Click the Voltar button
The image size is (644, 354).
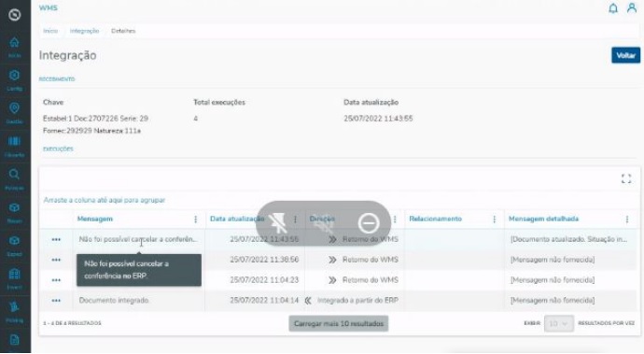click(x=625, y=55)
